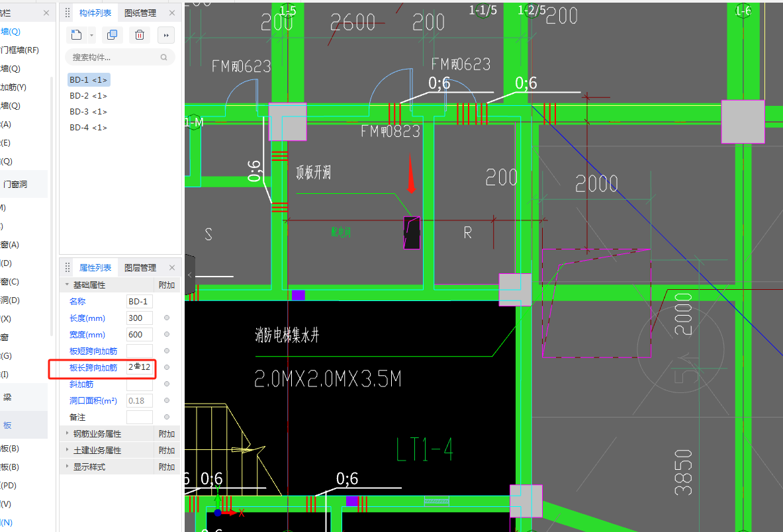
Task: Click the 备注 value field
Action: 139,418
